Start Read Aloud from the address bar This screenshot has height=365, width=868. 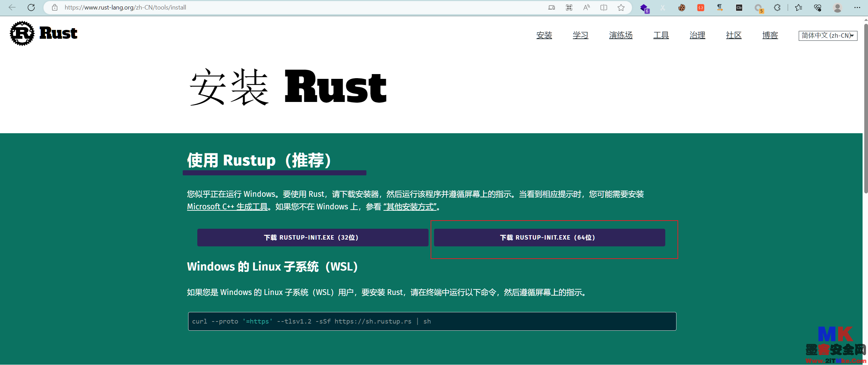(586, 7)
